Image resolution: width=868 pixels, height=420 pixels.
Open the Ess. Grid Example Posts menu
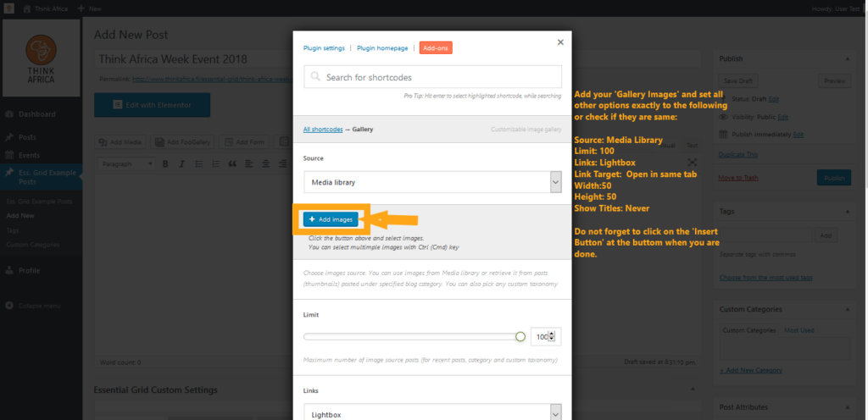[x=41, y=177]
